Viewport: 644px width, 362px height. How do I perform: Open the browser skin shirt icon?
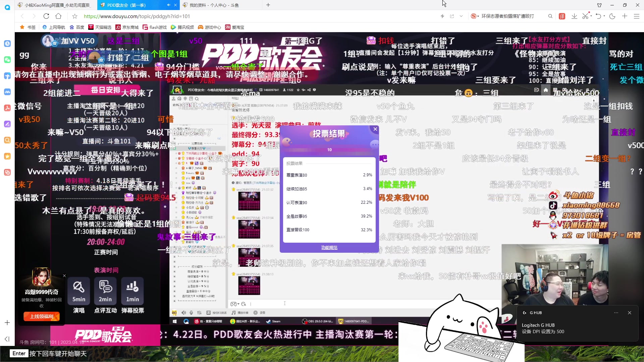599,5
